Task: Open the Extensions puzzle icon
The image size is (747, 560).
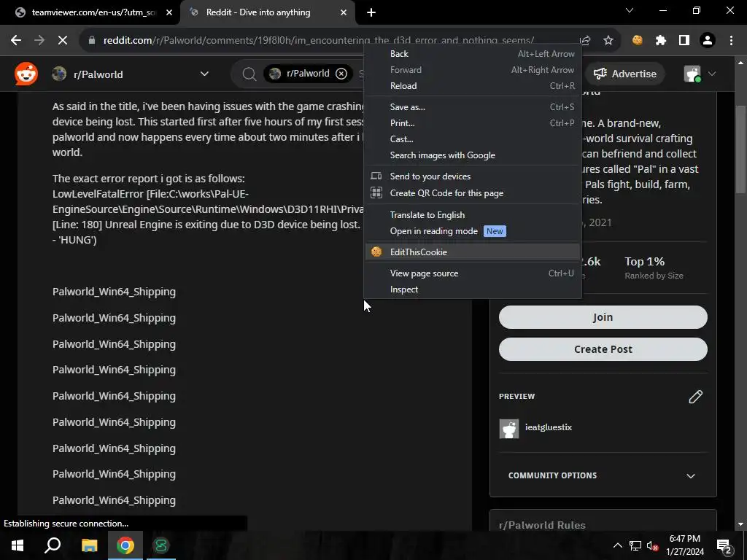Action: [660, 41]
